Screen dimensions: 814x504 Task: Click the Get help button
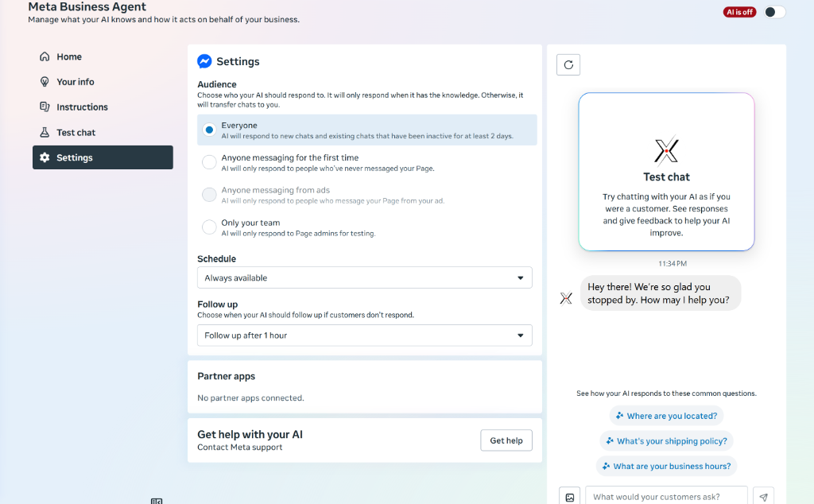506,440
